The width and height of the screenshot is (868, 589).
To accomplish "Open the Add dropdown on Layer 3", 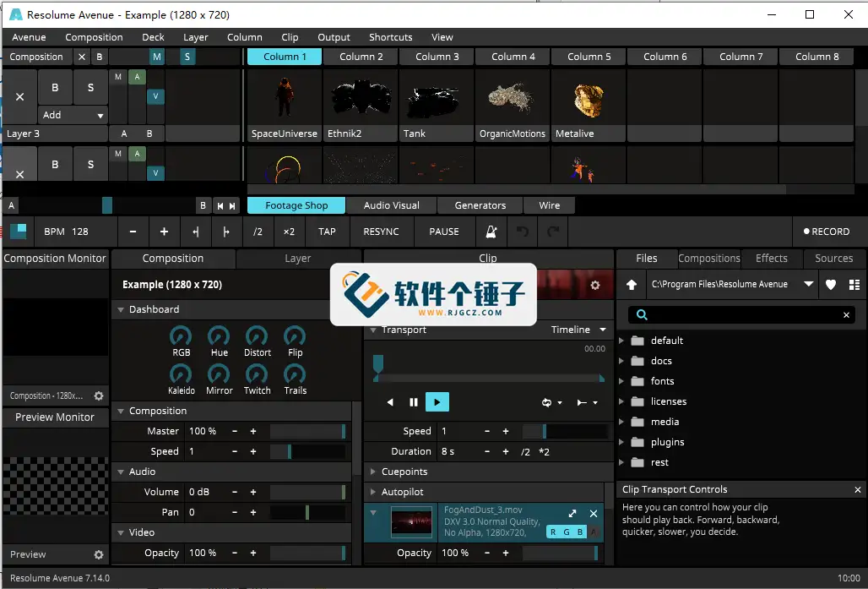I will tap(73, 114).
